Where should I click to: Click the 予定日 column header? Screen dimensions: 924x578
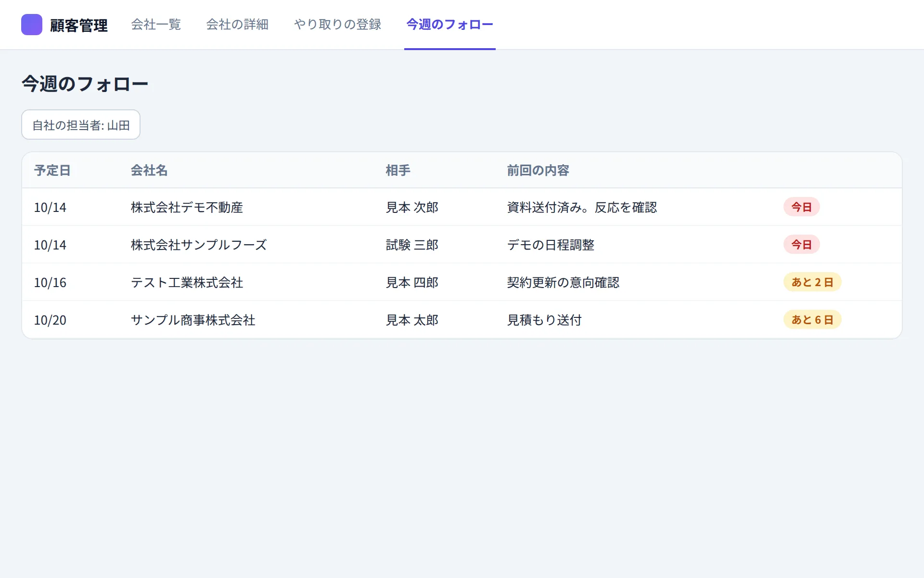[52, 171]
